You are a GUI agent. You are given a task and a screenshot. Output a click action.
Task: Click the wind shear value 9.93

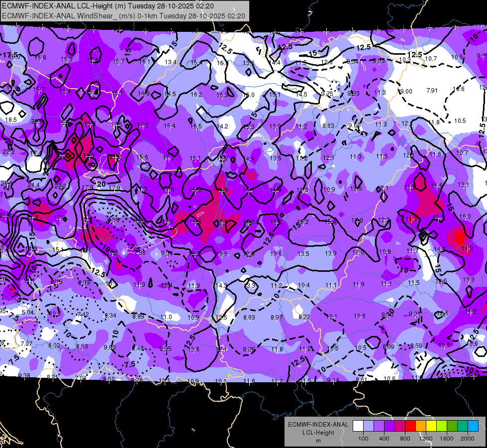pos(354,93)
